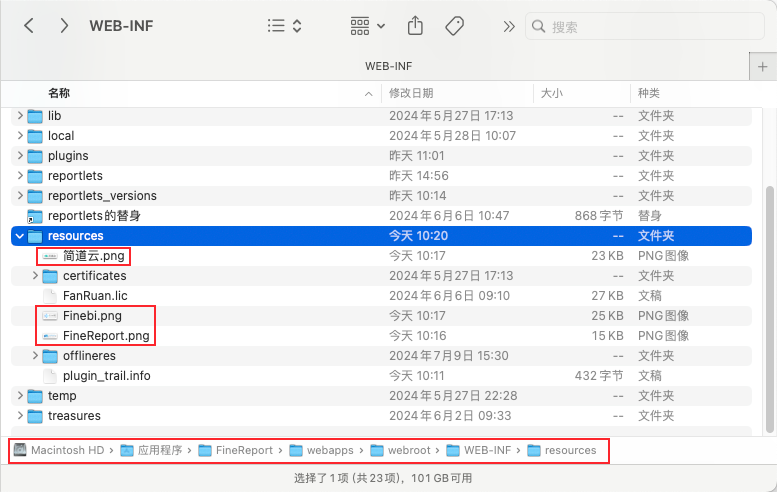The width and height of the screenshot is (777, 492).
Task: Select the local folder icon
Action: click(x=35, y=136)
